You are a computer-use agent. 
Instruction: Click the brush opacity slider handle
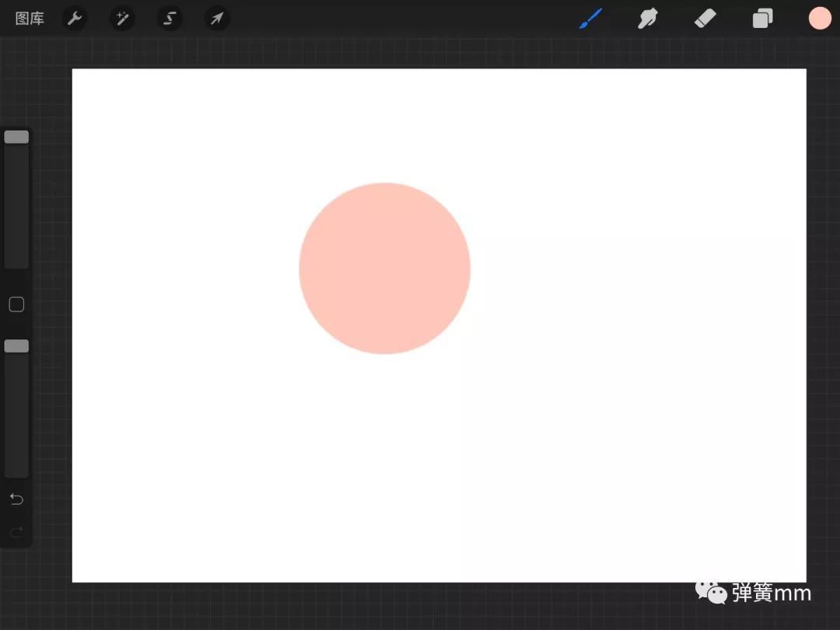[16, 346]
